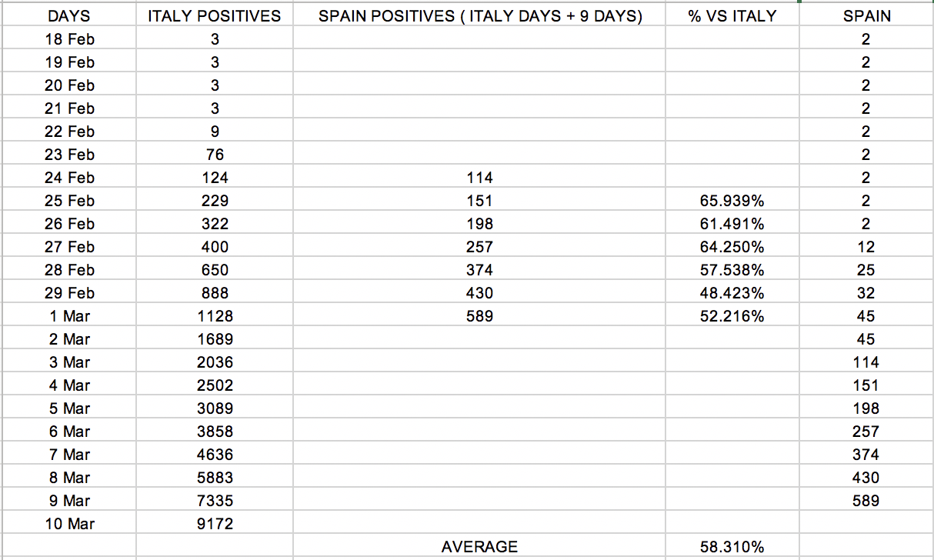Click the Italy positives value 2036
934x560 pixels.
tap(215, 362)
